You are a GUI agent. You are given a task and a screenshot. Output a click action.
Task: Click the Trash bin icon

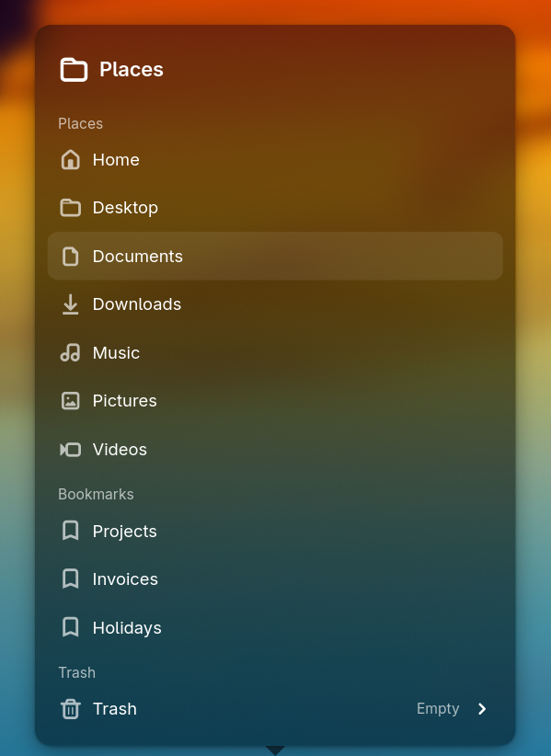point(71,709)
